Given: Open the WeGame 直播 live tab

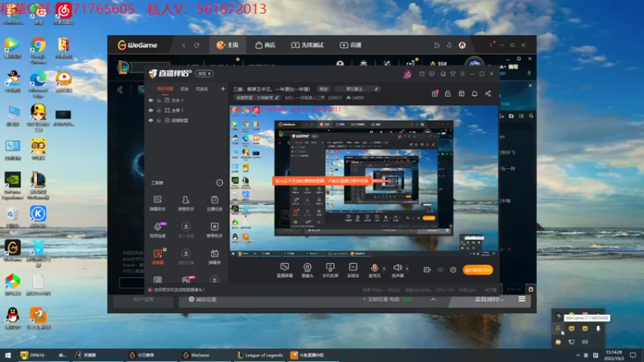Looking at the screenshot, I should pos(350,45).
